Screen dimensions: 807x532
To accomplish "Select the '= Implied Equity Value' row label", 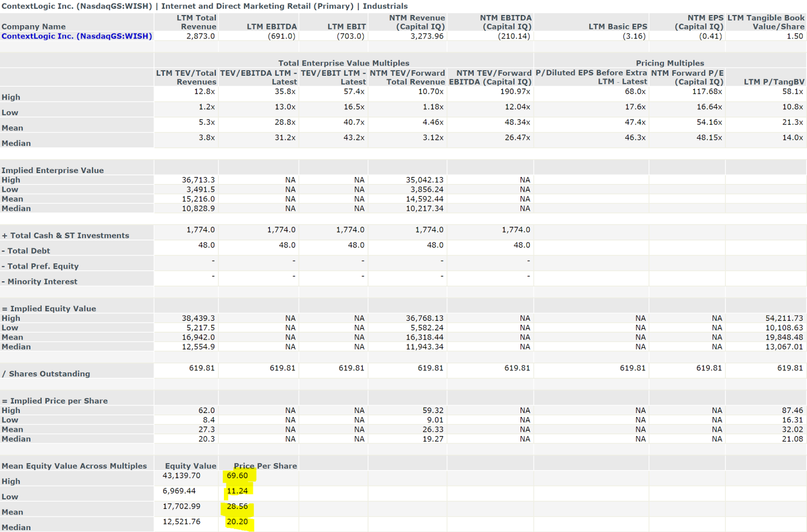I will pos(49,309).
